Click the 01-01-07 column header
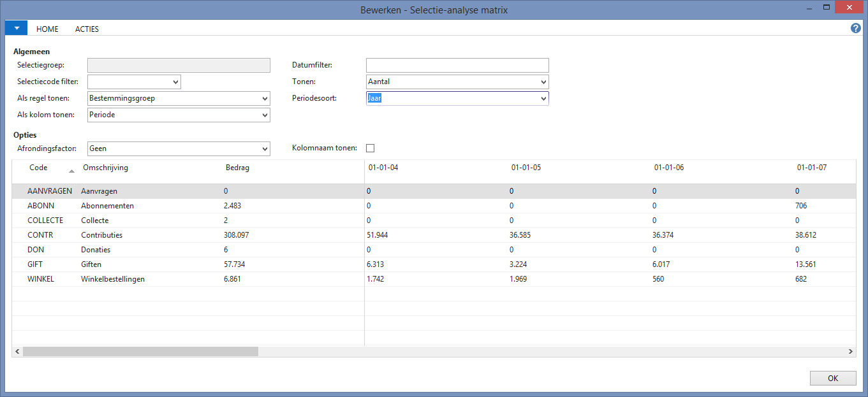This screenshot has height=397, width=868. (x=811, y=168)
